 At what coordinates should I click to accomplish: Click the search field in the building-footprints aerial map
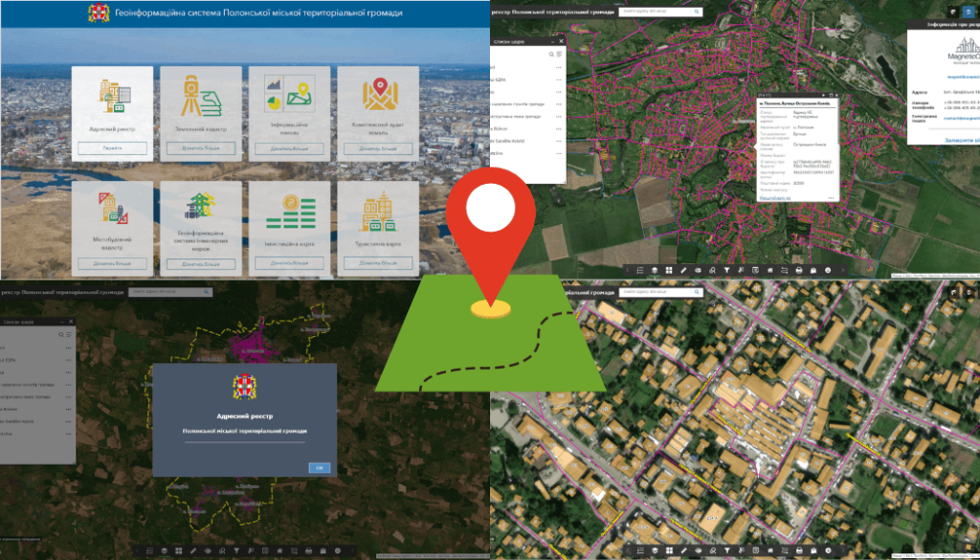pyautogui.click(x=655, y=293)
